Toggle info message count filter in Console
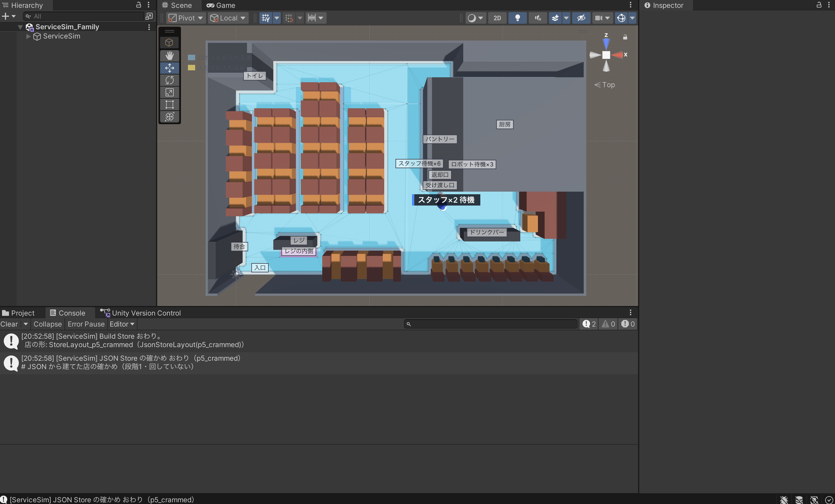This screenshot has height=504, width=835. coord(589,324)
